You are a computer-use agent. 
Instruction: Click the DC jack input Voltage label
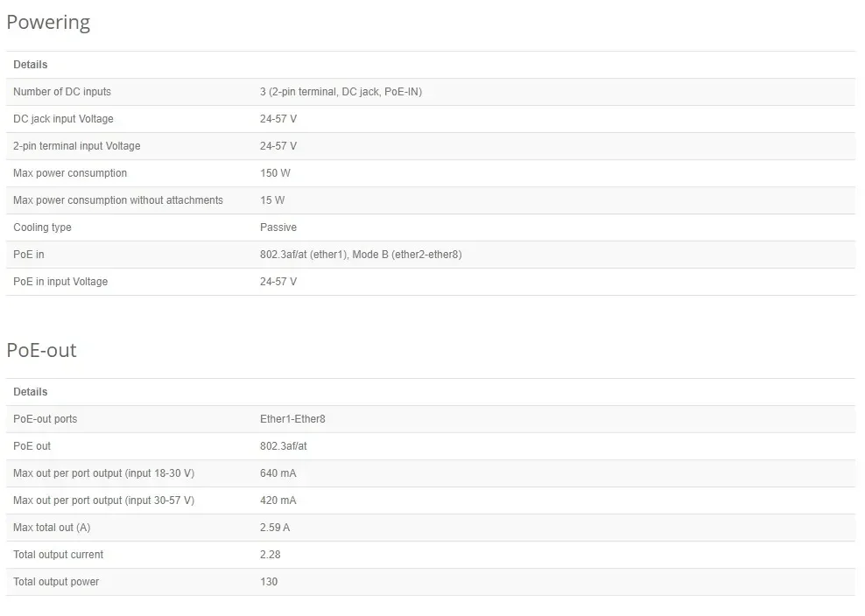pos(63,119)
